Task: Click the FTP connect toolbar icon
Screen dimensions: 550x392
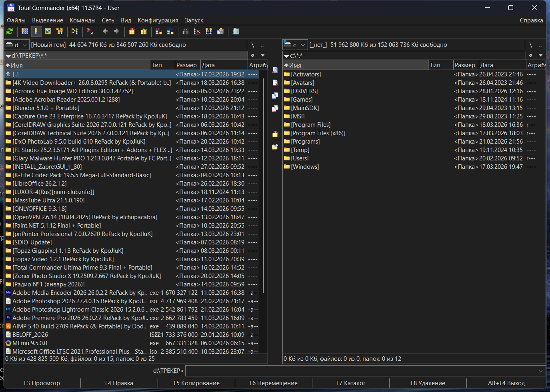Action: (159, 31)
